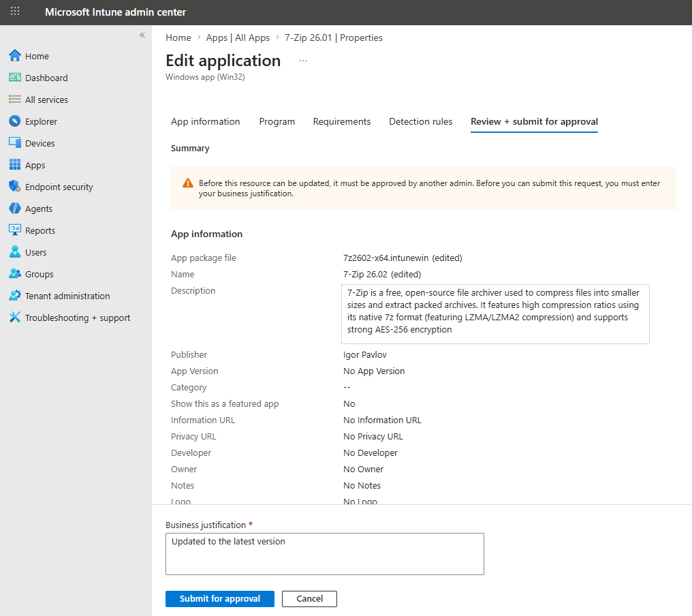Switch to the App information tab
Viewport: 692px width, 616px height.
(205, 121)
